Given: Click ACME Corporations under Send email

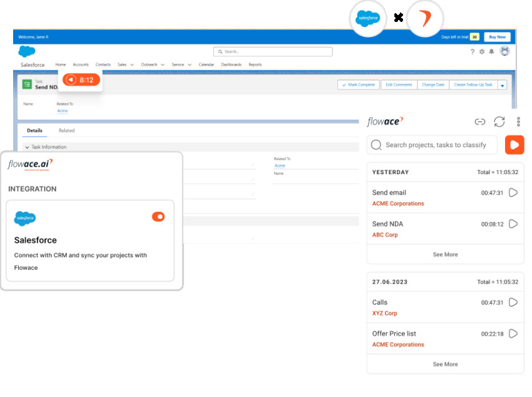Looking at the screenshot, I should coord(398,204).
